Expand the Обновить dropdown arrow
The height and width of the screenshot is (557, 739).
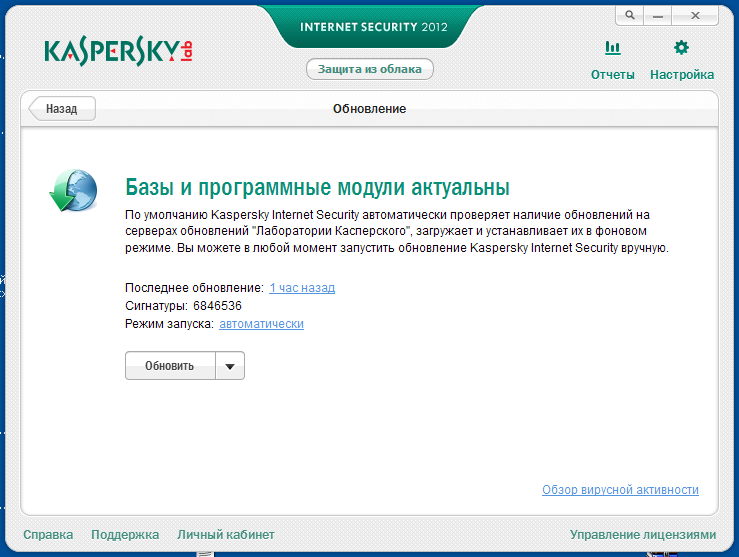click(x=230, y=366)
